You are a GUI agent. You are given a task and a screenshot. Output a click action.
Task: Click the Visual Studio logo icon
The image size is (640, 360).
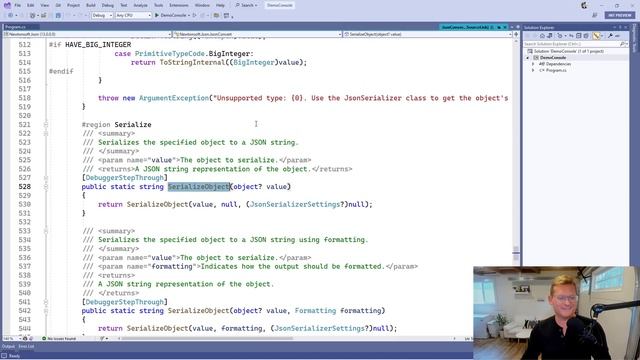pyautogui.click(x=7, y=5)
